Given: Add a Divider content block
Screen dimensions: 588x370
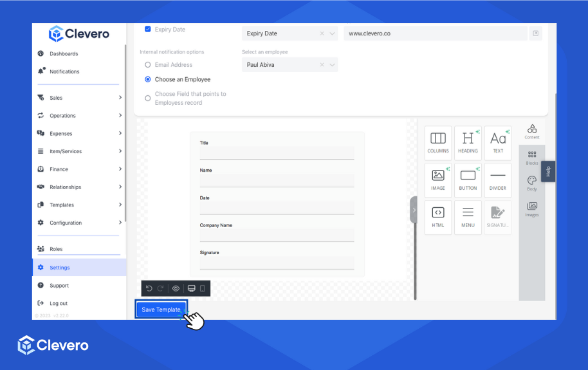Looking at the screenshot, I should (498, 180).
